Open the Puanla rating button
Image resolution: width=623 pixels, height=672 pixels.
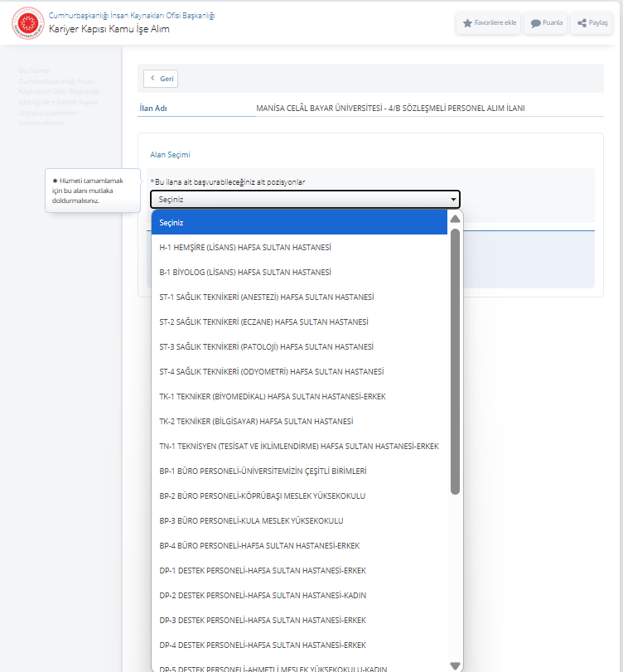[546, 22]
